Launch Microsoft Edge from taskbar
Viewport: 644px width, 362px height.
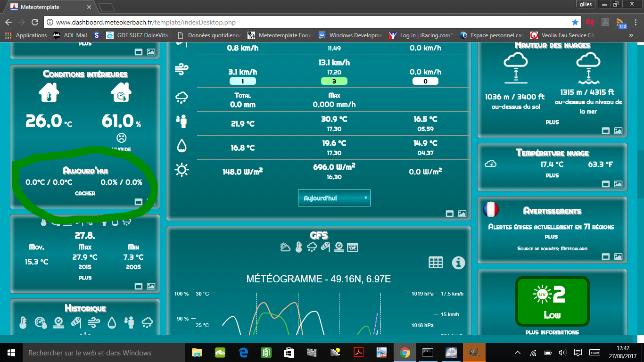coord(243,353)
